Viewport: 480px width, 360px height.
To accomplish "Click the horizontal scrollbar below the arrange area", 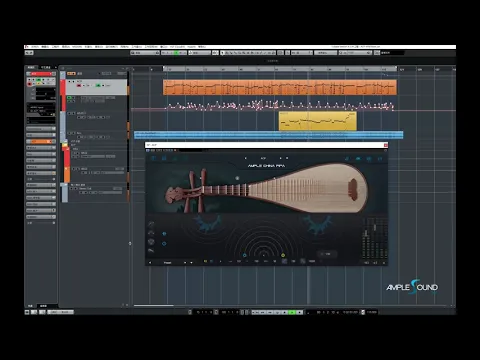I will click(x=153, y=305).
